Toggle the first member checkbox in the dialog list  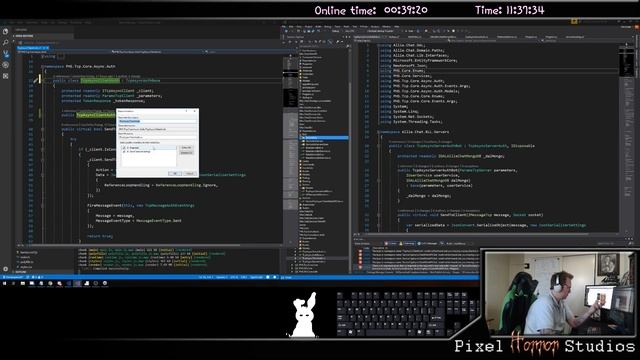pos(124,148)
